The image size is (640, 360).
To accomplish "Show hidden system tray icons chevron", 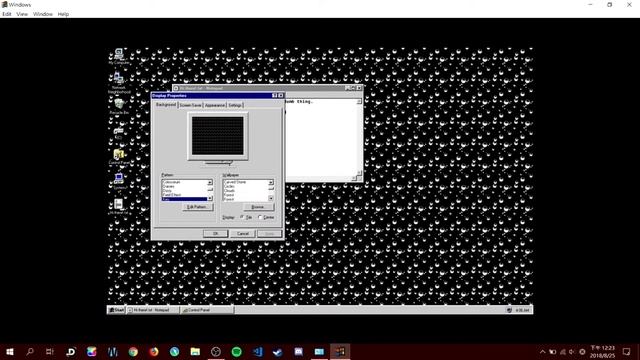I will point(542,351).
